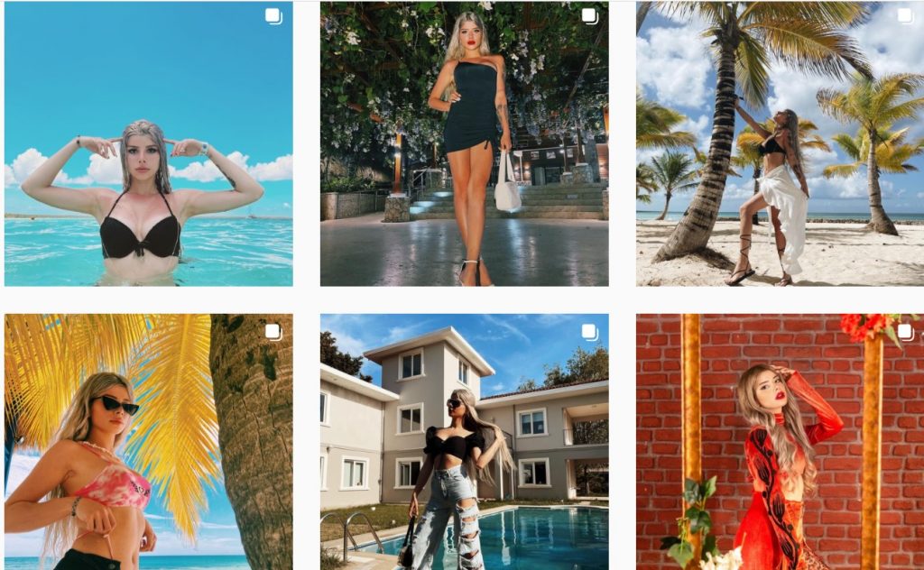924x570 pixels.
Task: Click the carousel icon on the pool house post
Action: tap(589, 332)
